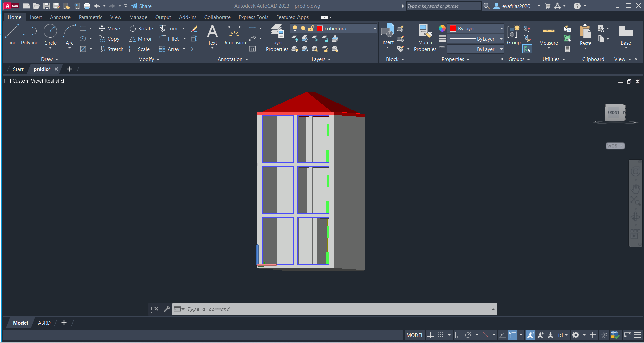The width and height of the screenshot is (644, 343).
Task: Open the Annotate ribbon tab
Action: [60, 17]
